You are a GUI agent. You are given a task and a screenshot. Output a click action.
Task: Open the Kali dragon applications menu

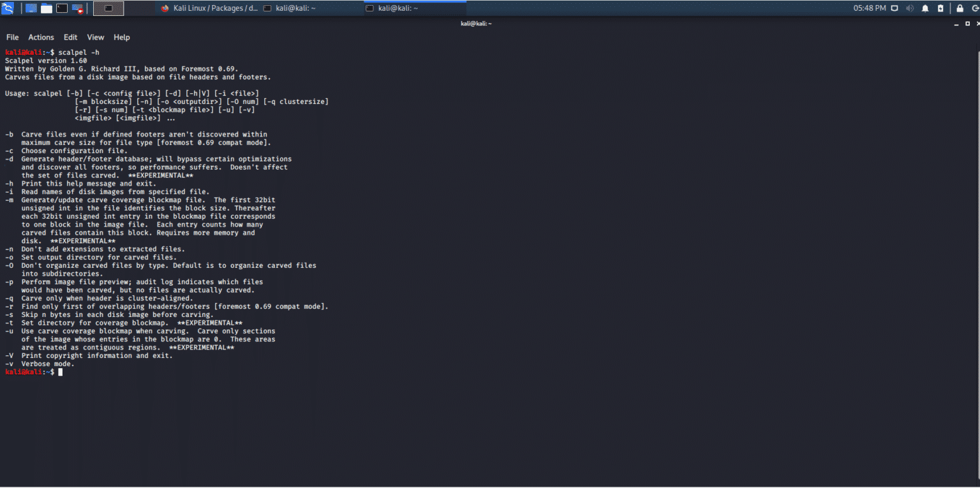click(x=9, y=8)
